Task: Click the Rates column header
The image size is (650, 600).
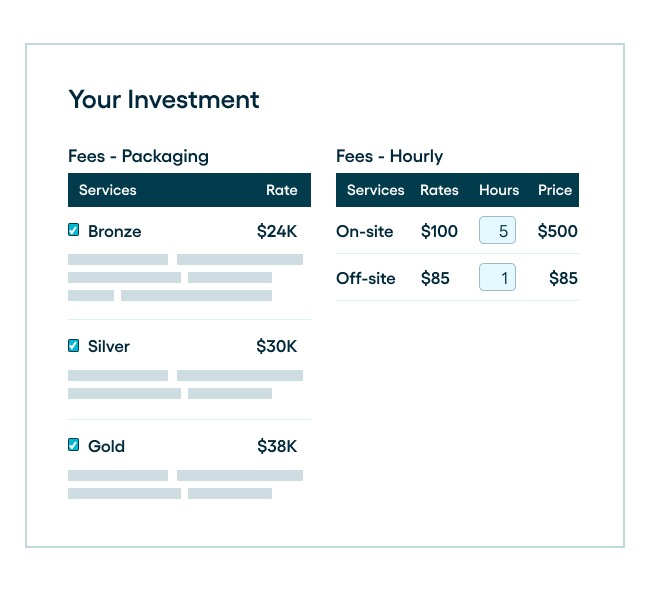Action: pos(439,190)
